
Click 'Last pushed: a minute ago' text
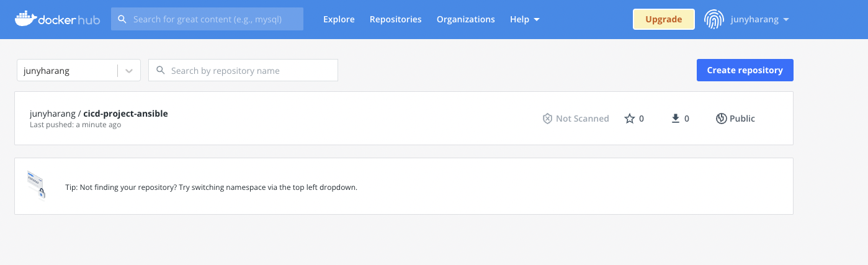[75, 125]
